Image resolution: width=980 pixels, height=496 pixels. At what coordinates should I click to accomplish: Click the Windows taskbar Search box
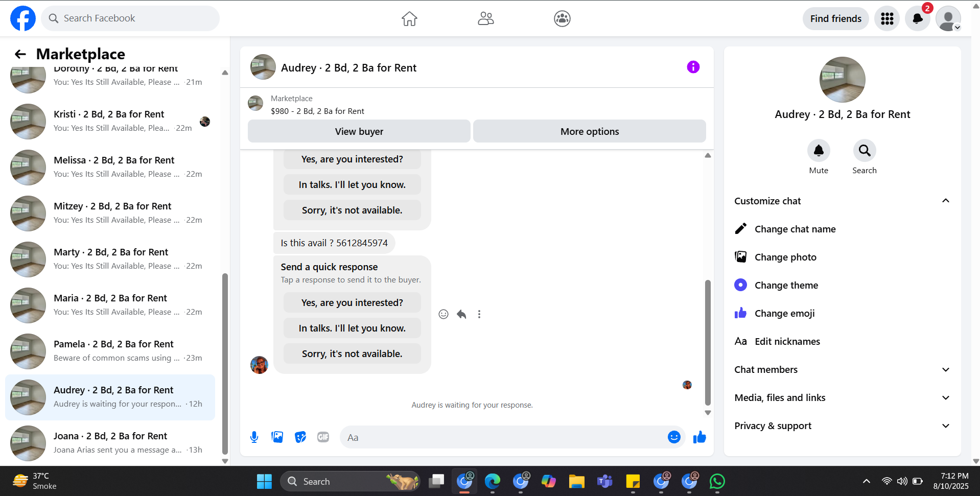pos(350,481)
